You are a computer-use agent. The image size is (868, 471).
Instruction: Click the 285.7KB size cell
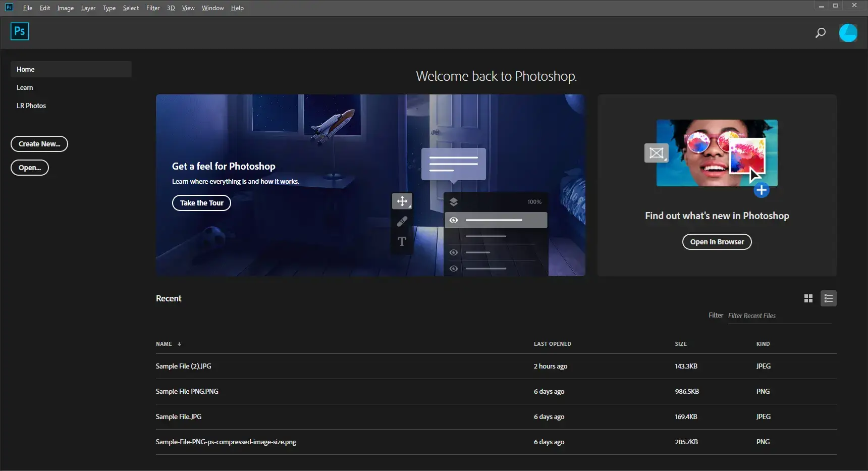coord(686,442)
